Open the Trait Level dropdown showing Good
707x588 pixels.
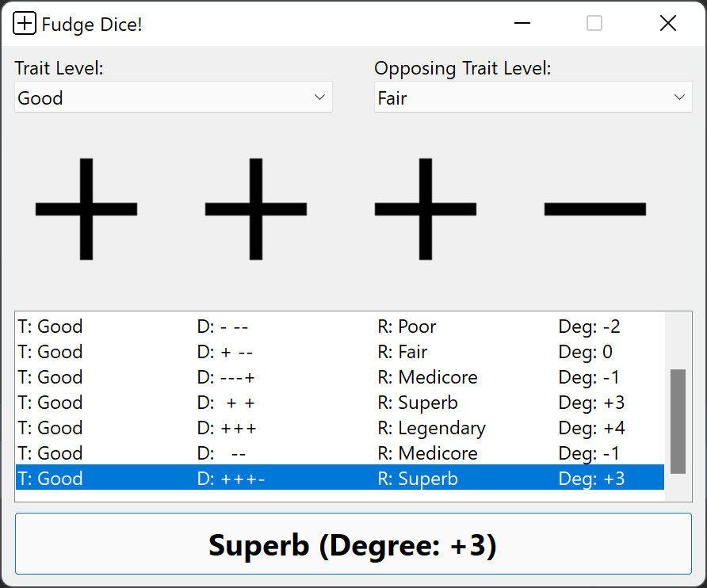click(174, 97)
